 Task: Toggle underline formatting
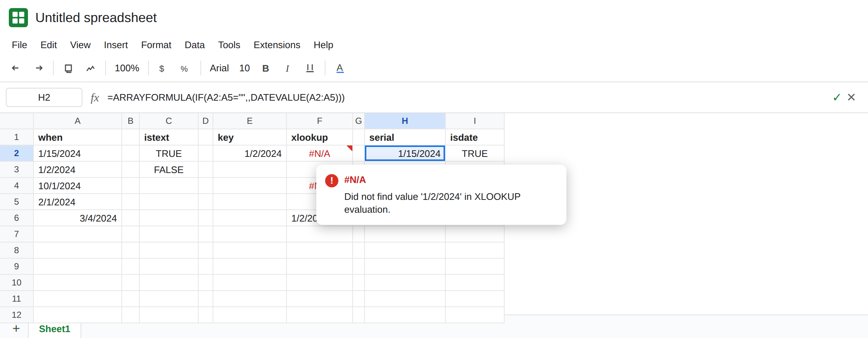[x=310, y=68]
